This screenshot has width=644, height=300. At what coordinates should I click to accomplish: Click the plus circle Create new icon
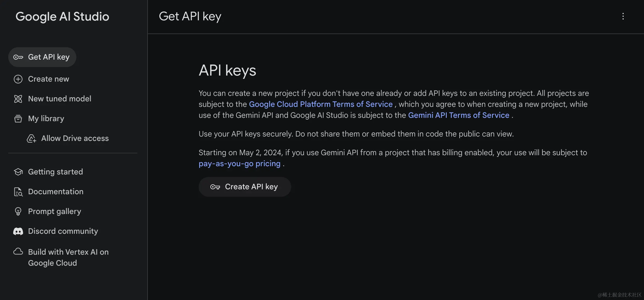18,79
